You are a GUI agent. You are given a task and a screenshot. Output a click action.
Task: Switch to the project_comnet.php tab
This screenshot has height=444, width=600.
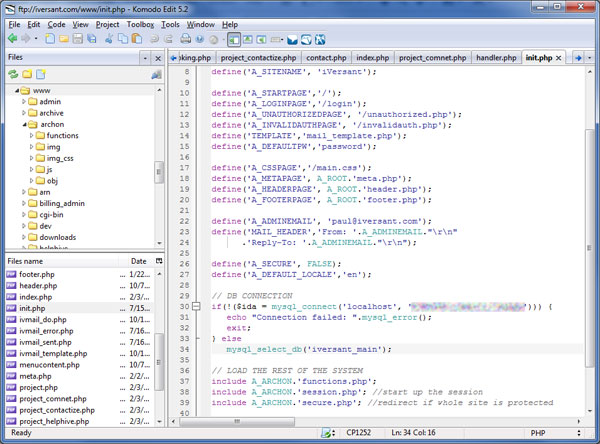(x=432, y=58)
